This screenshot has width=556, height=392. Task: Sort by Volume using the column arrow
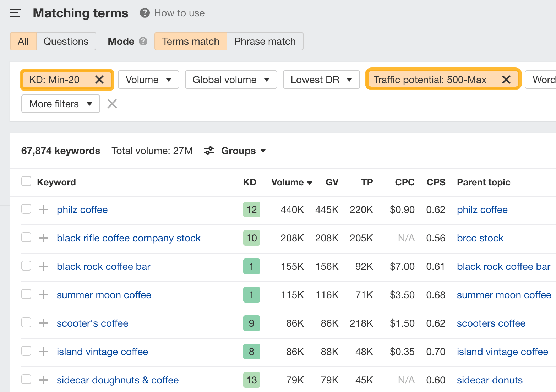(x=310, y=182)
